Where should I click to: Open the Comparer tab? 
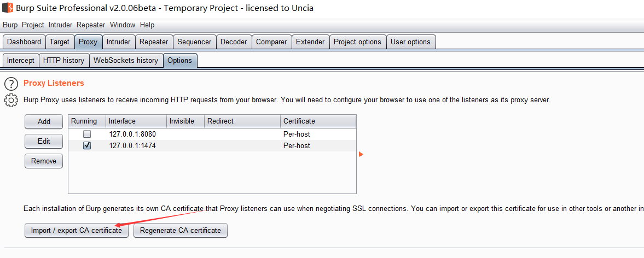271,42
